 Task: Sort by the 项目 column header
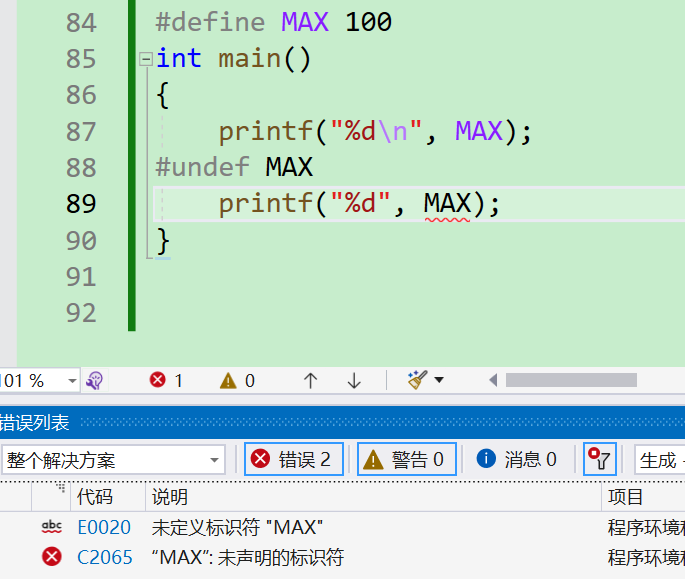(643, 497)
